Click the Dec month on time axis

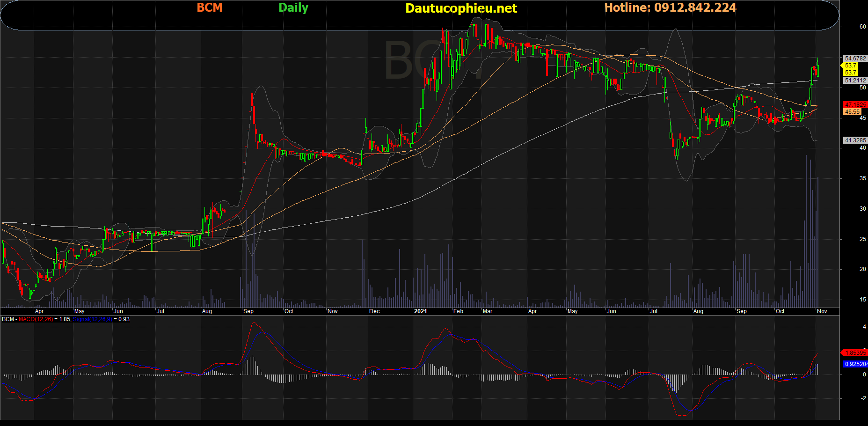click(x=374, y=311)
